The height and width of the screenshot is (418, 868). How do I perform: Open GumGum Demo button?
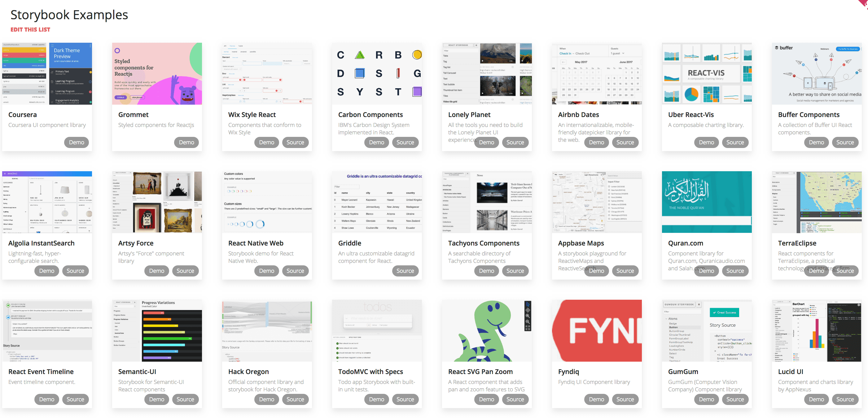[x=707, y=399]
